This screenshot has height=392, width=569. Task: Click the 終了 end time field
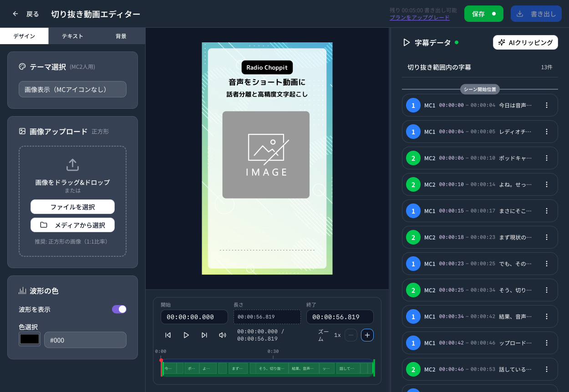(340, 317)
